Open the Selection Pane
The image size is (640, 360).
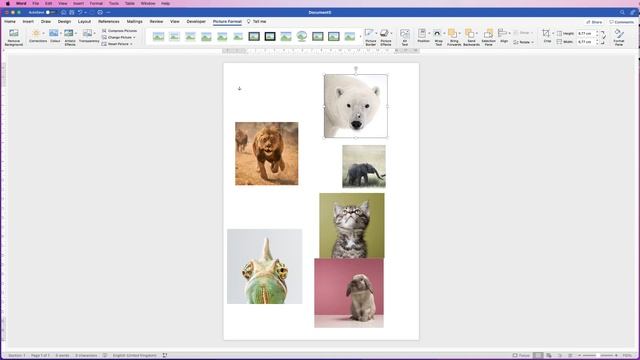488,37
